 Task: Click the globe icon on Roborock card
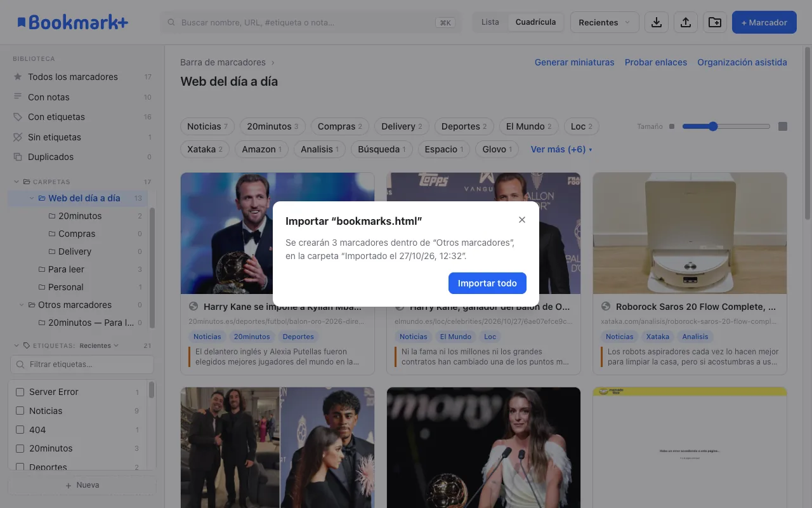point(606,307)
